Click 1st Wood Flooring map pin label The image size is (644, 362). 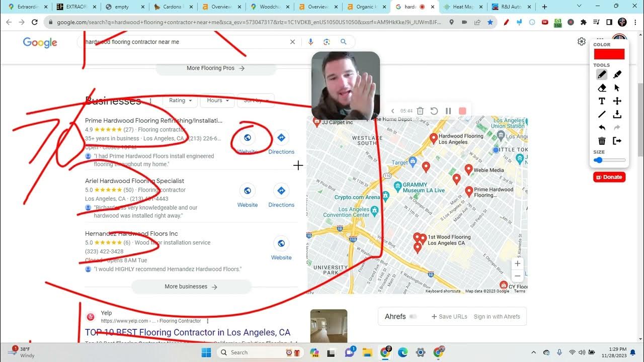tap(449, 240)
